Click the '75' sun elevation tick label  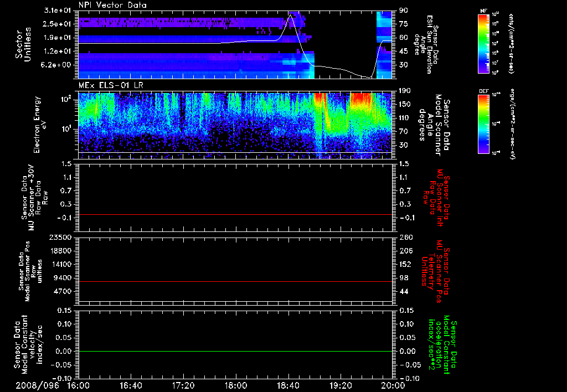(404, 24)
